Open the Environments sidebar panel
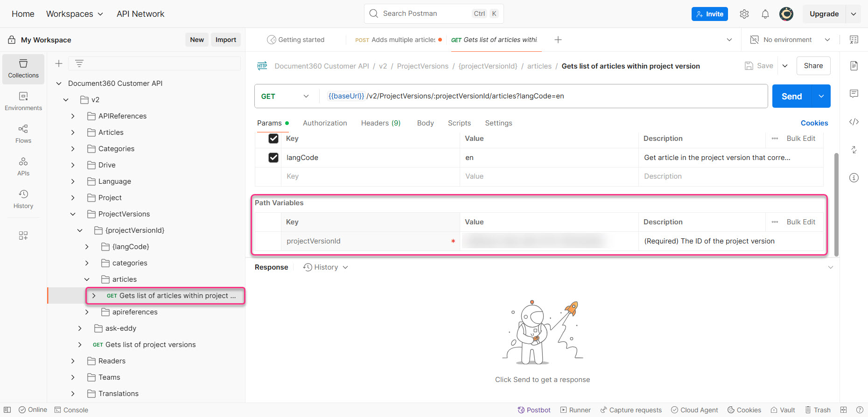The height and width of the screenshot is (417, 868). point(23,101)
